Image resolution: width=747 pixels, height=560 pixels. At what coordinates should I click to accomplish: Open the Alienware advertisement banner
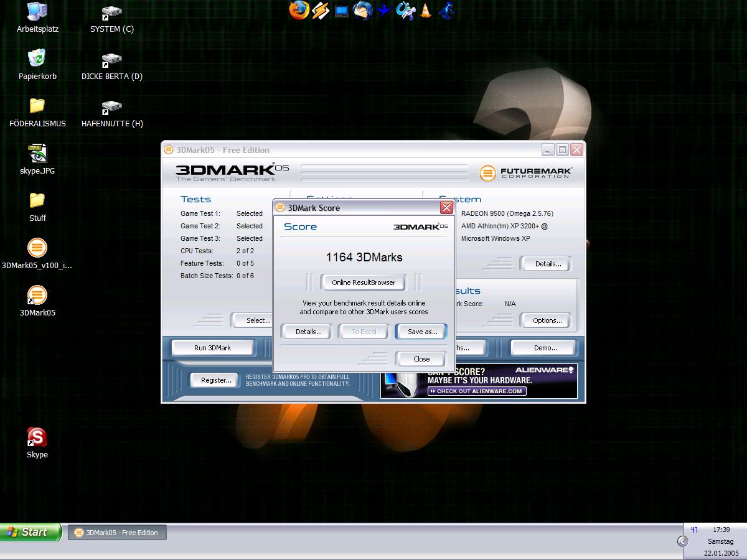click(479, 381)
